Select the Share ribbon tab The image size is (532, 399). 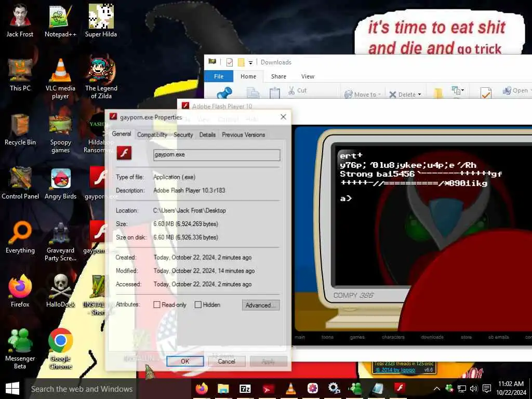[278, 76]
